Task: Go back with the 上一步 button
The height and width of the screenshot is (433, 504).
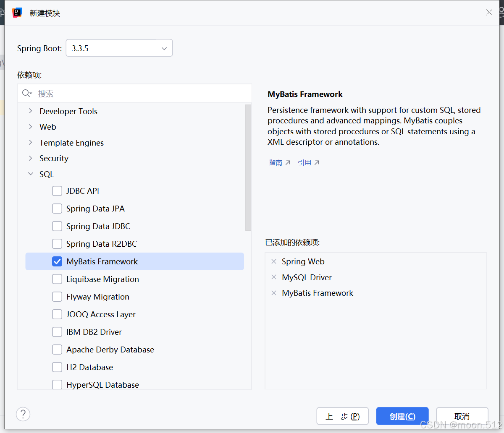Action: 343,416
